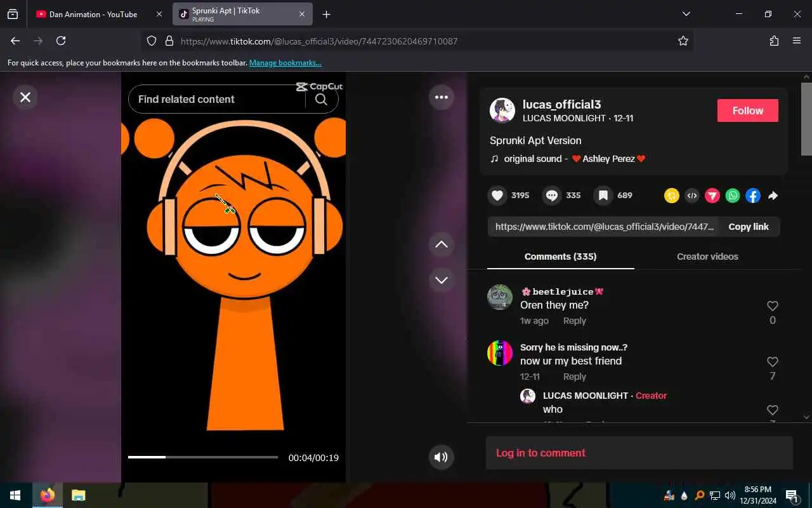Open original sound by Ashley Perez
The height and width of the screenshot is (508, 812).
(x=568, y=159)
